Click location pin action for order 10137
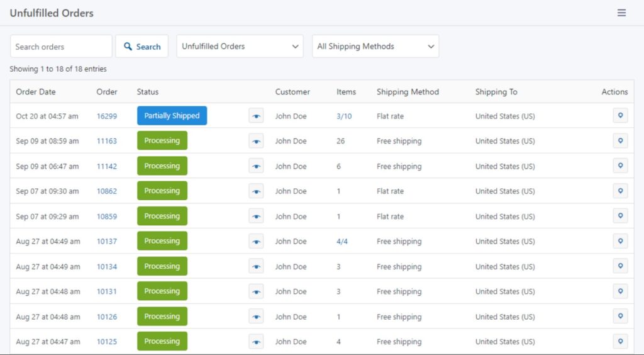The width and height of the screenshot is (644, 355). (620, 241)
